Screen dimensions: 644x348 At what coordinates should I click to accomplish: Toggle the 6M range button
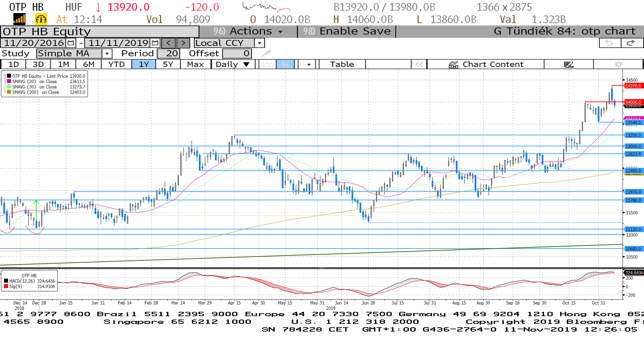click(x=89, y=64)
